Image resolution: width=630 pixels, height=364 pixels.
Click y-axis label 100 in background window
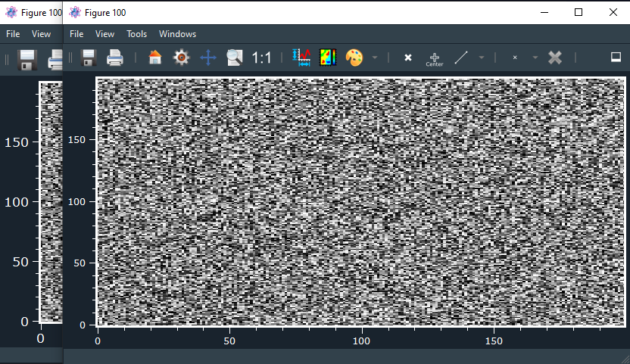click(x=17, y=202)
